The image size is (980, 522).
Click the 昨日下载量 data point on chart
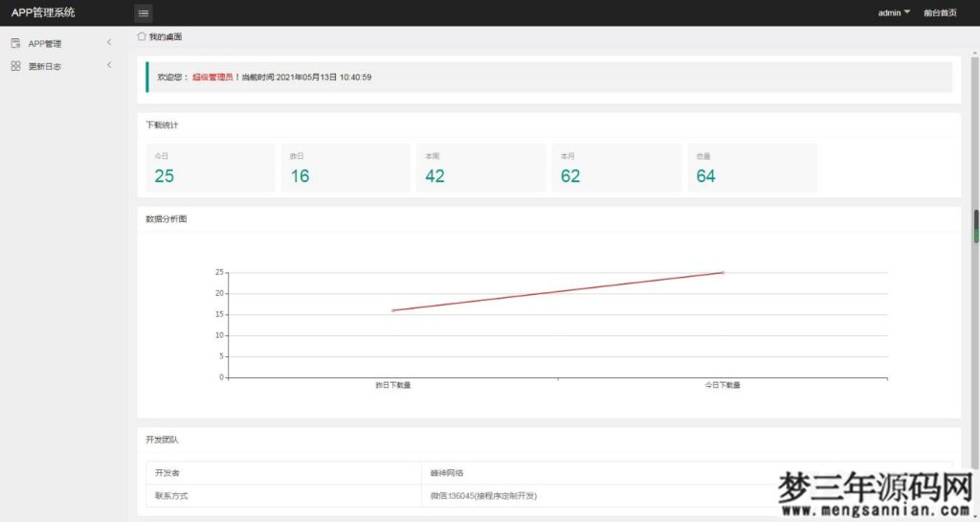[x=392, y=310]
